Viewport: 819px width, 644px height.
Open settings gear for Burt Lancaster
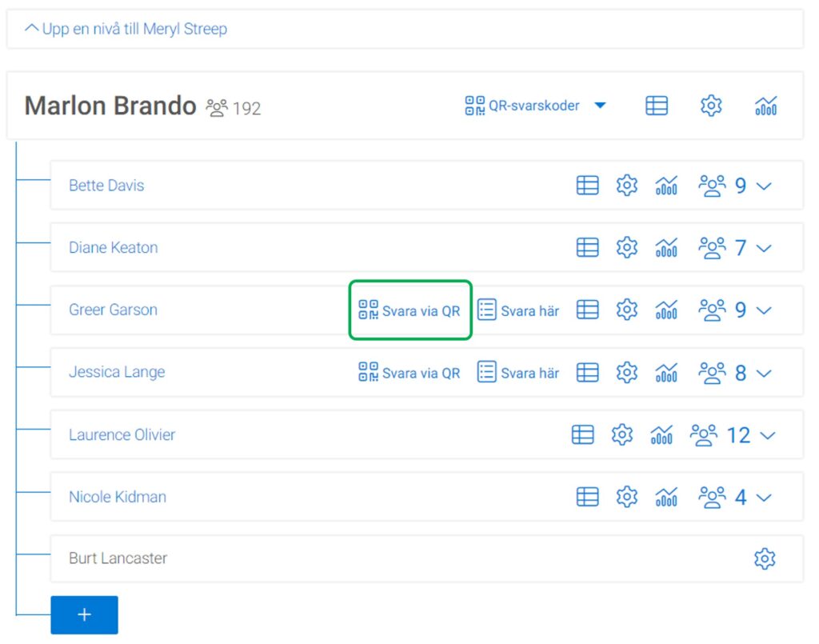[x=765, y=558]
